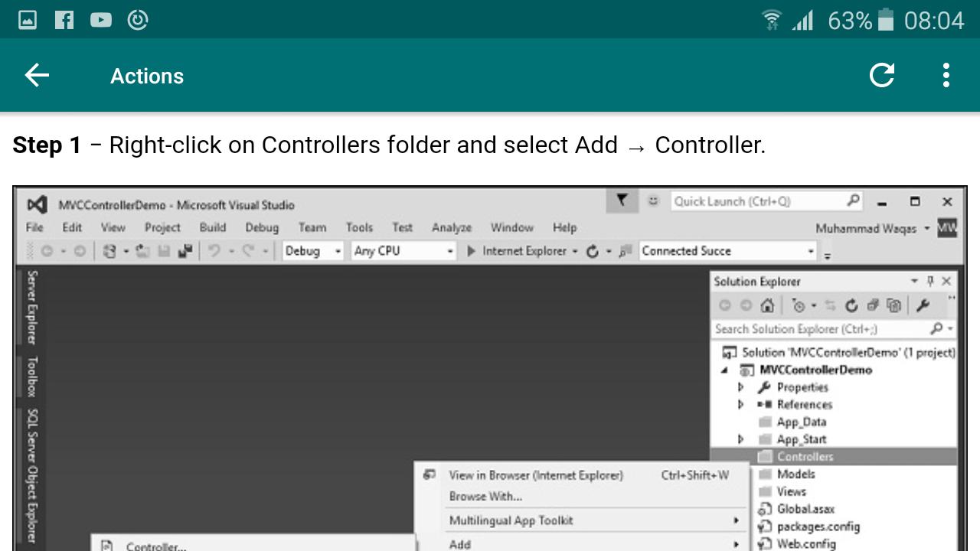Viewport: 980px width, 551px height.
Task: Open the Multilingual App Toolkit submenu
Action: tap(581, 520)
